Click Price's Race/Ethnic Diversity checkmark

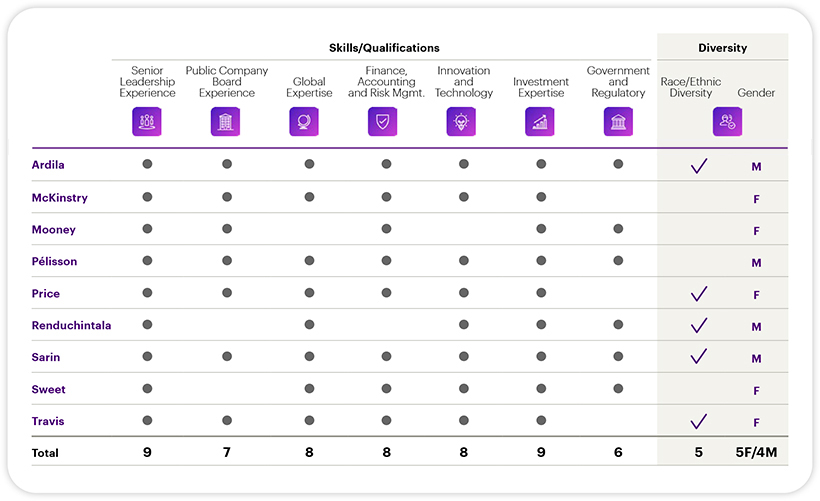(699, 294)
